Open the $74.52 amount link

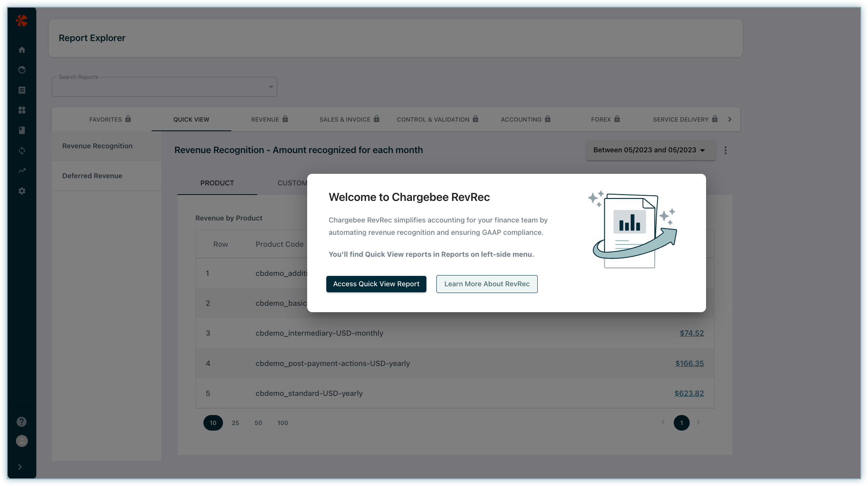click(692, 333)
